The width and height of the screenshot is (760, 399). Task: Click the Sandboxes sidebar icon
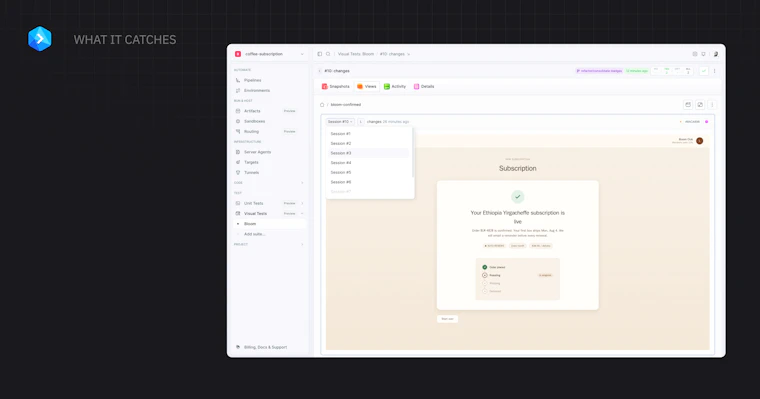238,121
